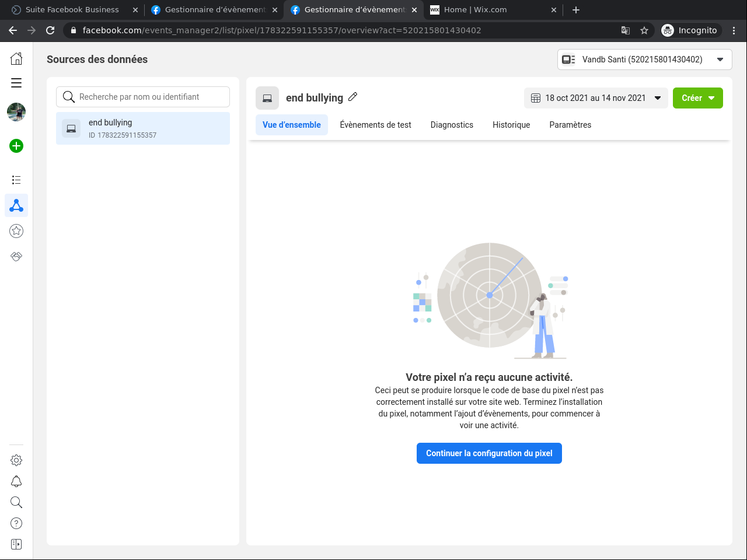This screenshot has width=747, height=560.
Task: Open the star circle icon in sidebar
Action: (x=16, y=231)
